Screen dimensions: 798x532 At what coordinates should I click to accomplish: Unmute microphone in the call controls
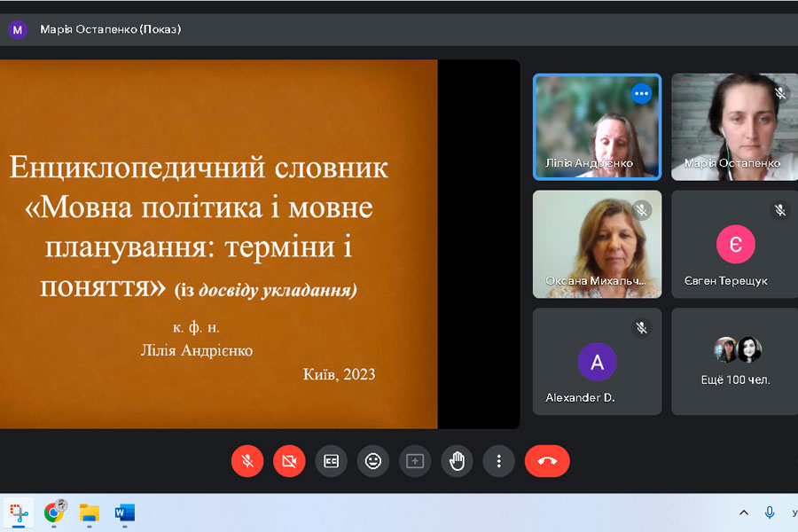pos(247,461)
